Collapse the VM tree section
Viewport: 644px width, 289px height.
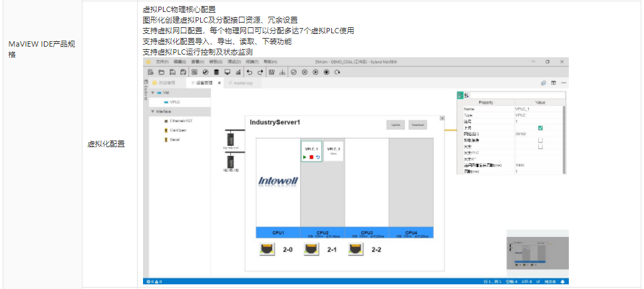[152, 93]
